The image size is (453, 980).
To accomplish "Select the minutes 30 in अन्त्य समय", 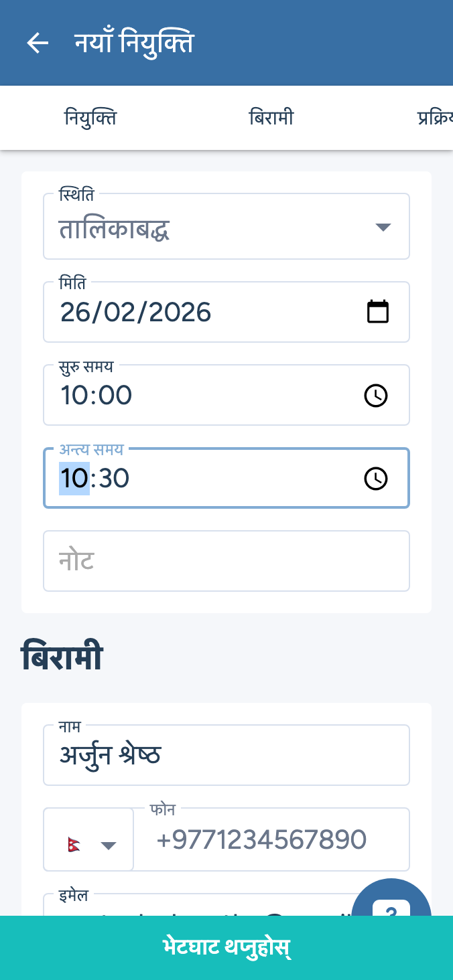I will coord(113,479).
